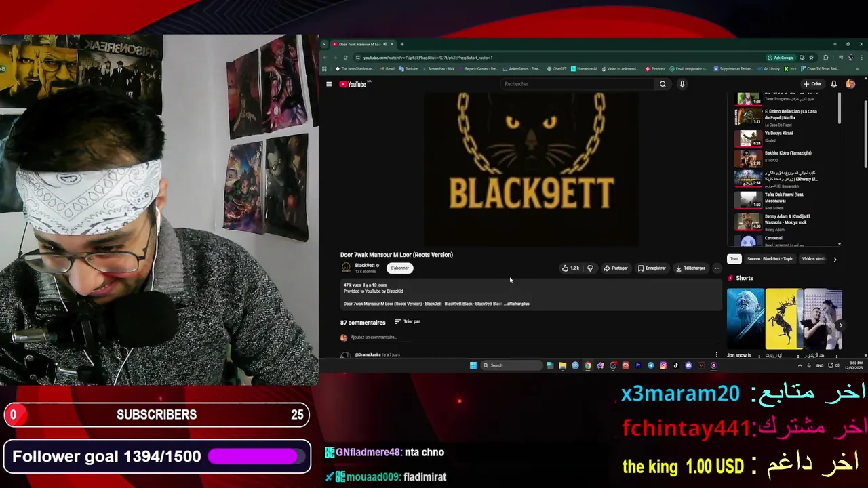
Task: Click the Chrome address bar URL
Action: pyautogui.click(x=428, y=58)
